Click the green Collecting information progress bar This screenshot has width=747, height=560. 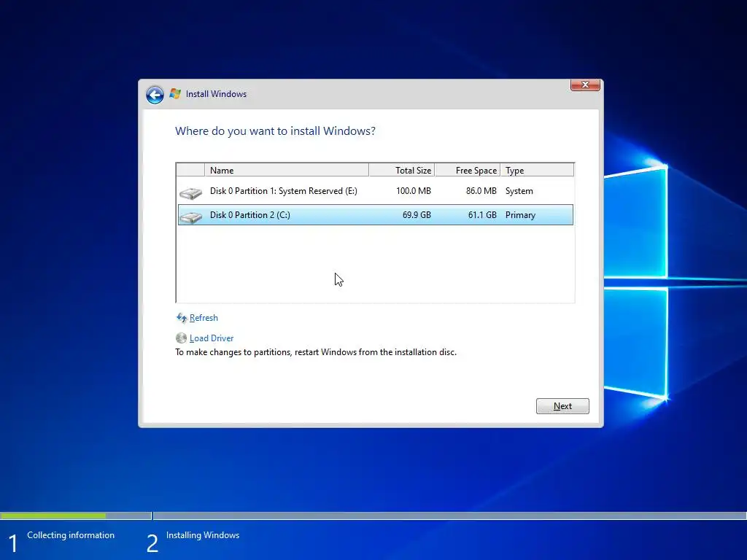click(53, 516)
